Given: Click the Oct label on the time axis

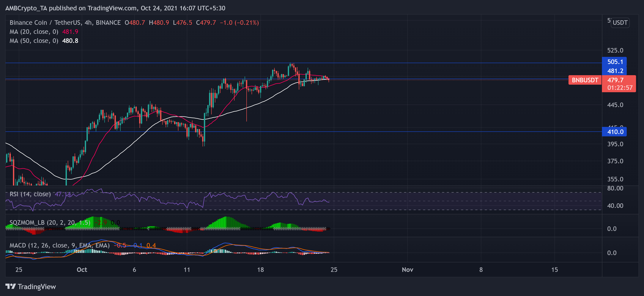Looking at the screenshot, I should [82, 270].
